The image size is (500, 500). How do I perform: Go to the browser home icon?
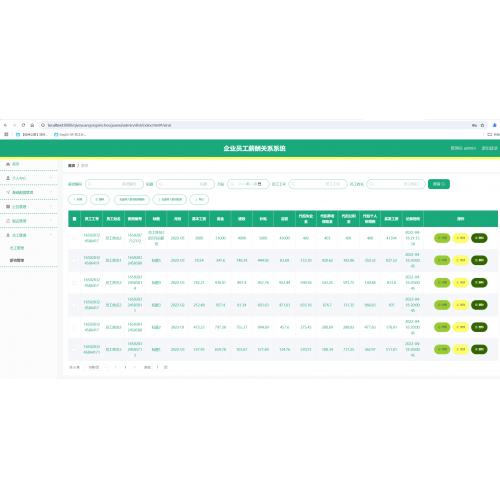click(x=32, y=125)
